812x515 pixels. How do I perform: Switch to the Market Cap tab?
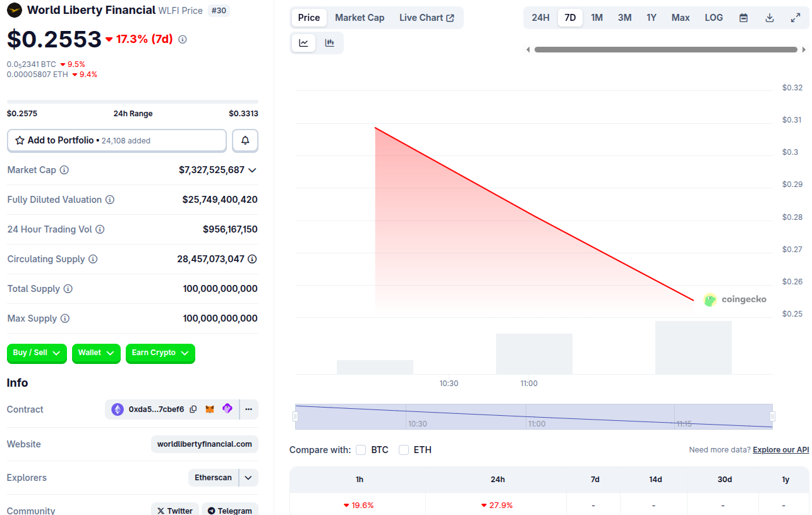click(x=360, y=18)
